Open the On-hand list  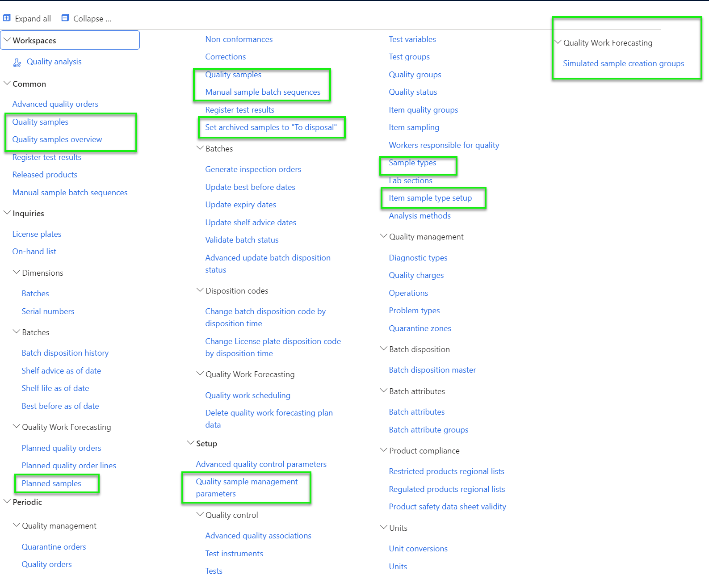(x=34, y=252)
